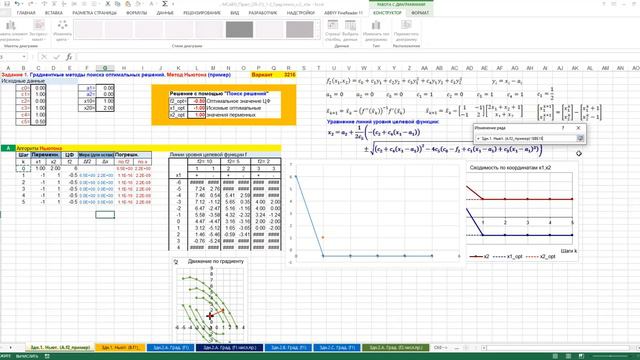This screenshot has height=360, width=640.
Task: Click the formula bar input area
Action: tap(357, 57)
